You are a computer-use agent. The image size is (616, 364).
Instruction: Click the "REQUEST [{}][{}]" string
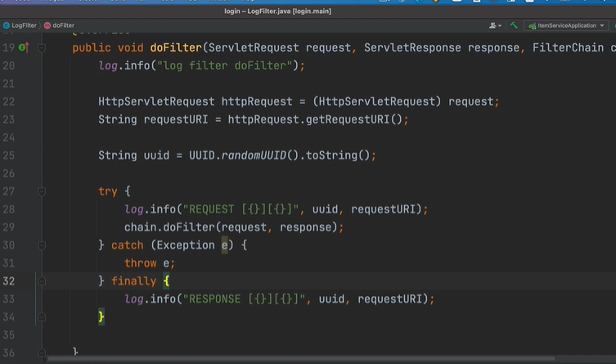coord(241,209)
